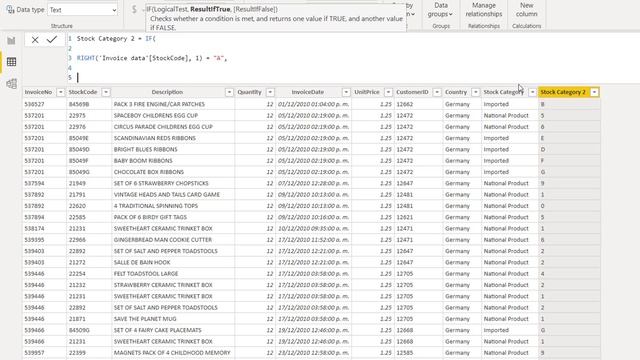Open Quantity column filter dropdown
The width and height of the screenshot is (640, 360).
(270, 92)
